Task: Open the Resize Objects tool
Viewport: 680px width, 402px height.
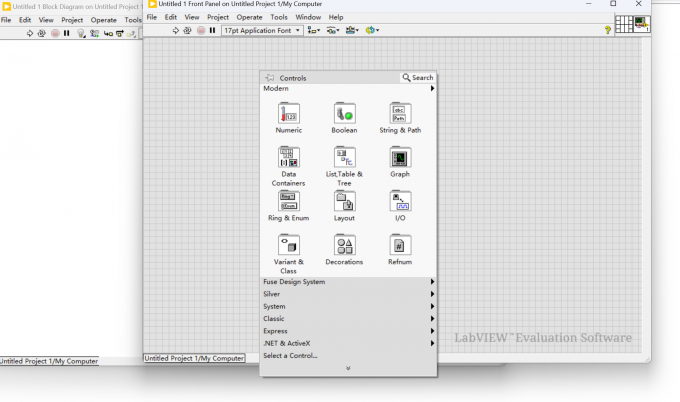Action: tap(352, 30)
